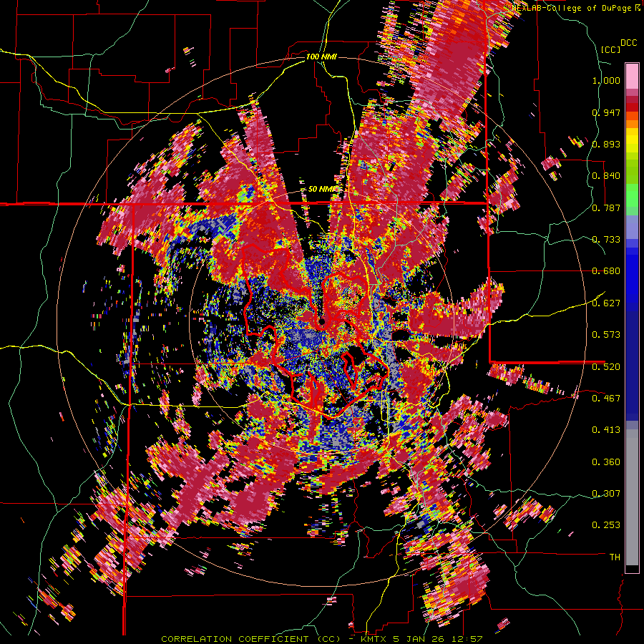The width and height of the screenshot is (644, 644).
Task: Click the 0.520 legend value
Action: [606, 367]
